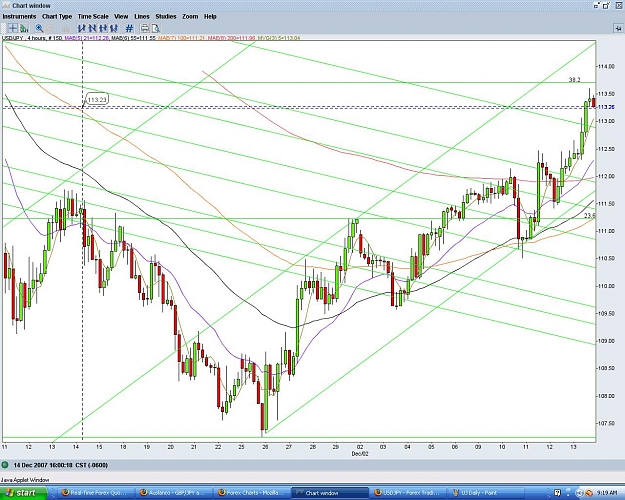The image size is (625, 500).
Task: Click the second blue scroll chart icon
Action: 92,28
